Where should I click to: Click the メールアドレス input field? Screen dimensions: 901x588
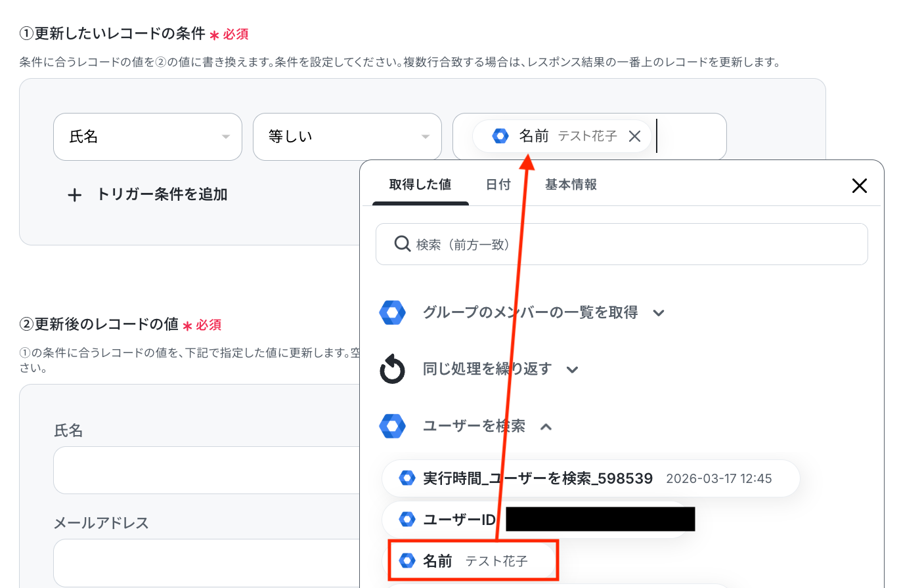point(206,563)
